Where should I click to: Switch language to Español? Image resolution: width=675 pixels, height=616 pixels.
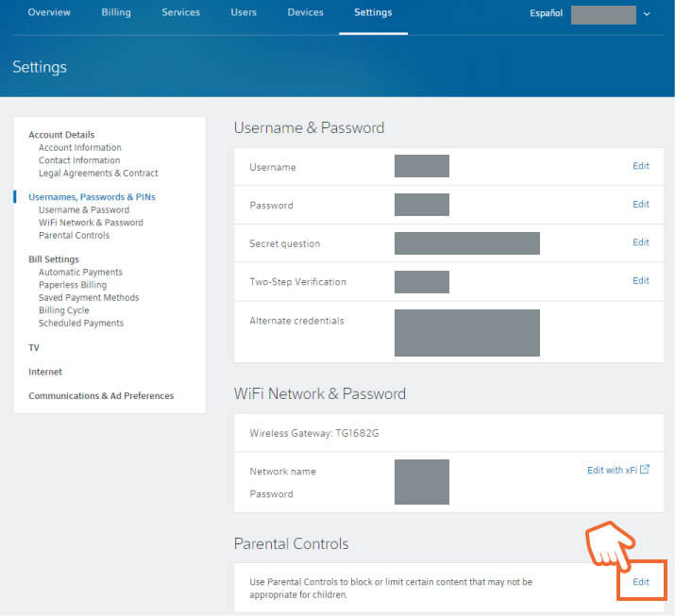[548, 14]
